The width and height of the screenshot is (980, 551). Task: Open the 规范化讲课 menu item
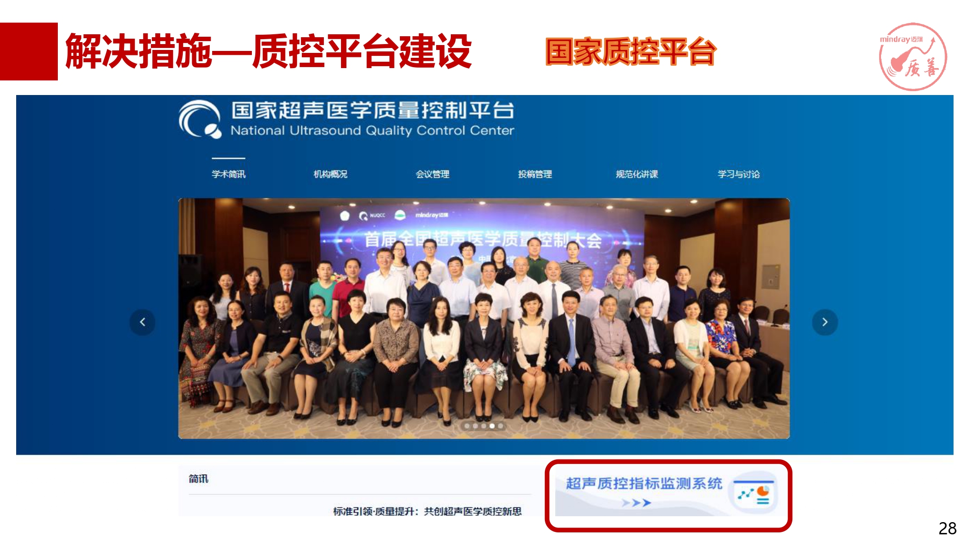(637, 174)
